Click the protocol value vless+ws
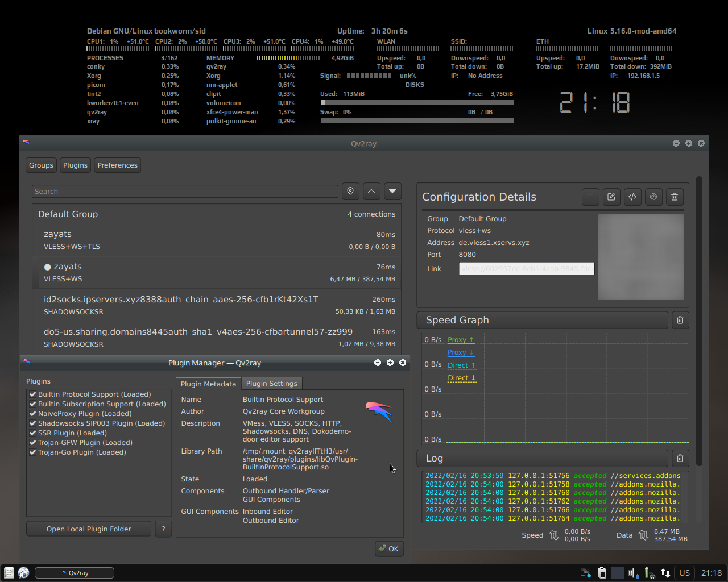728x582 pixels. [x=474, y=230]
